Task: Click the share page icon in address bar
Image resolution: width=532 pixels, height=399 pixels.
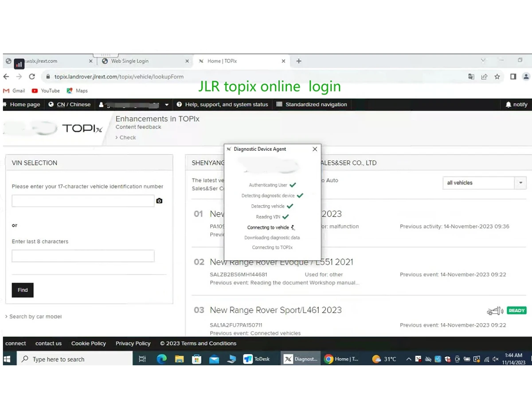Action: (x=484, y=77)
